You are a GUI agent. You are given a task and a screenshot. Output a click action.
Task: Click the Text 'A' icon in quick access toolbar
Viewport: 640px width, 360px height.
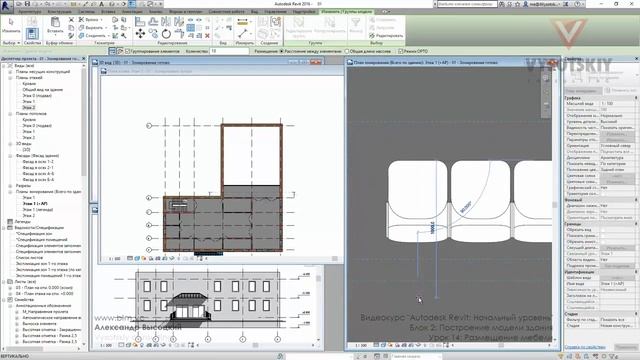pyautogui.click(x=102, y=4)
